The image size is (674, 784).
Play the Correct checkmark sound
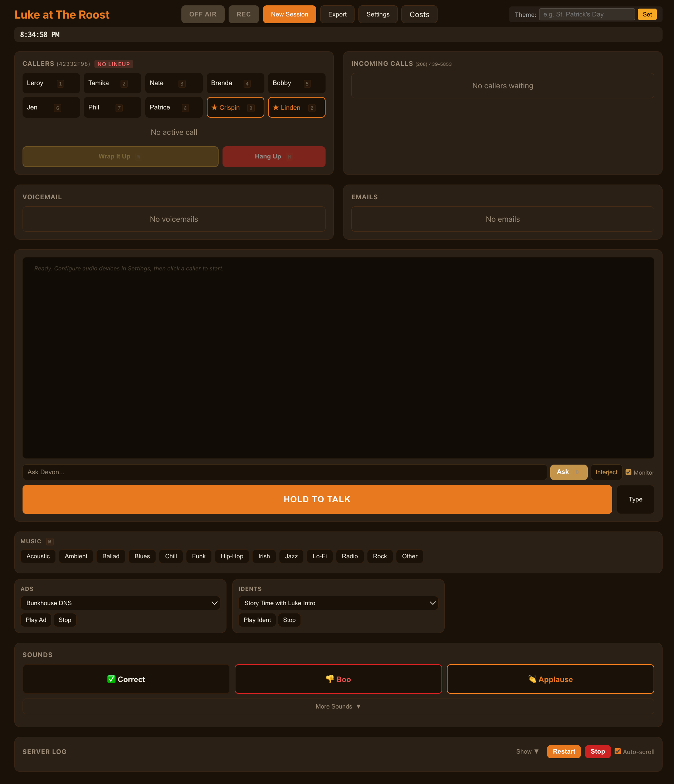point(126,679)
